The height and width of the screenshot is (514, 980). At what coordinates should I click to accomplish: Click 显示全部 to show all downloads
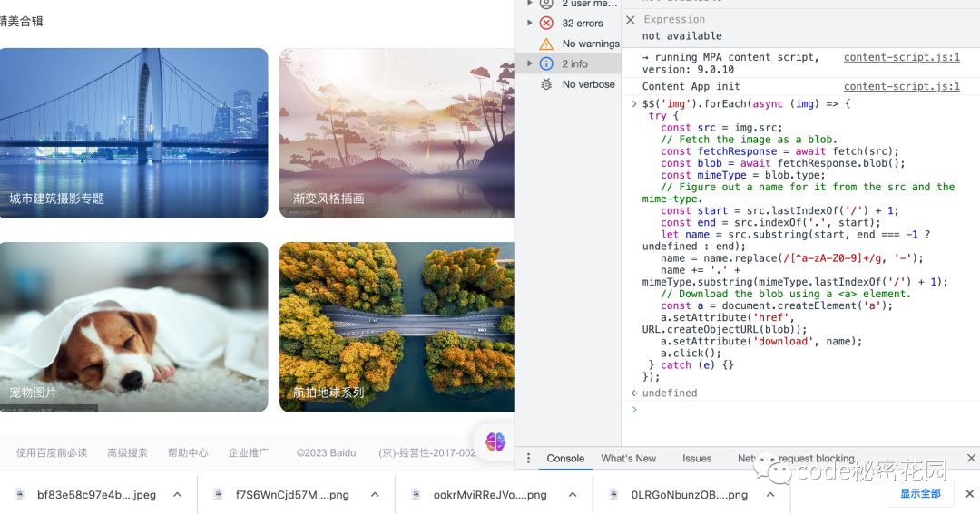(920, 493)
